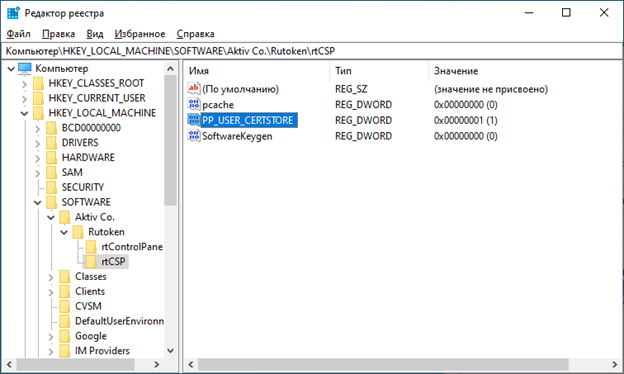
Task: Expand IM Providers key chevron
Action: tap(51, 352)
